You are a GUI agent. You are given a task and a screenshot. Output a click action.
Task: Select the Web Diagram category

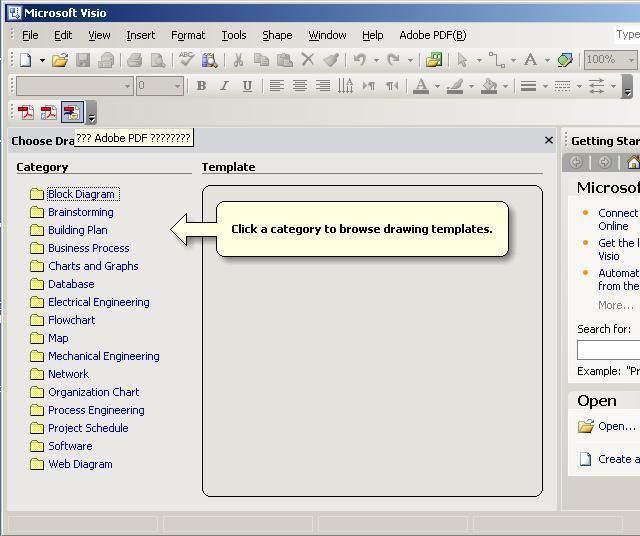(80, 464)
